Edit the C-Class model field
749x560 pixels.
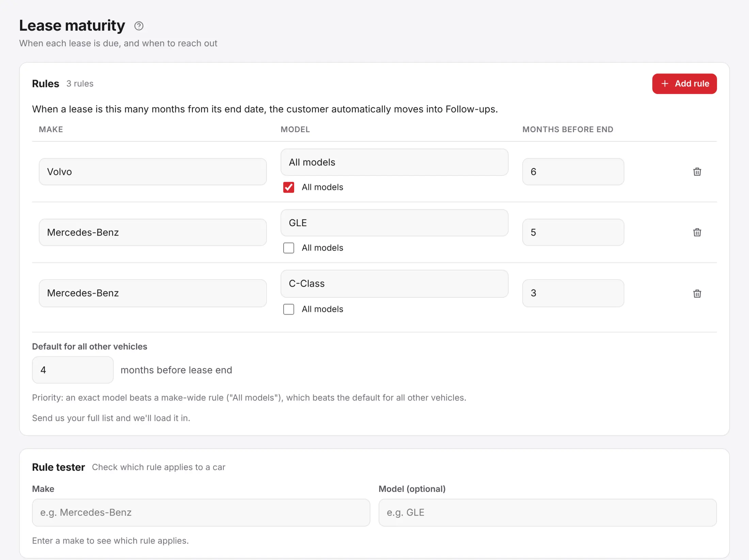tap(394, 284)
